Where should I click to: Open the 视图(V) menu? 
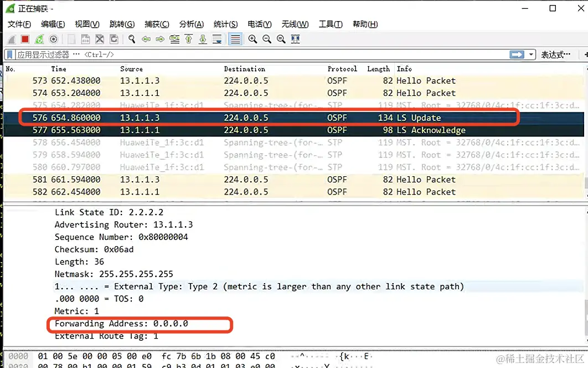(x=87, y=24)
